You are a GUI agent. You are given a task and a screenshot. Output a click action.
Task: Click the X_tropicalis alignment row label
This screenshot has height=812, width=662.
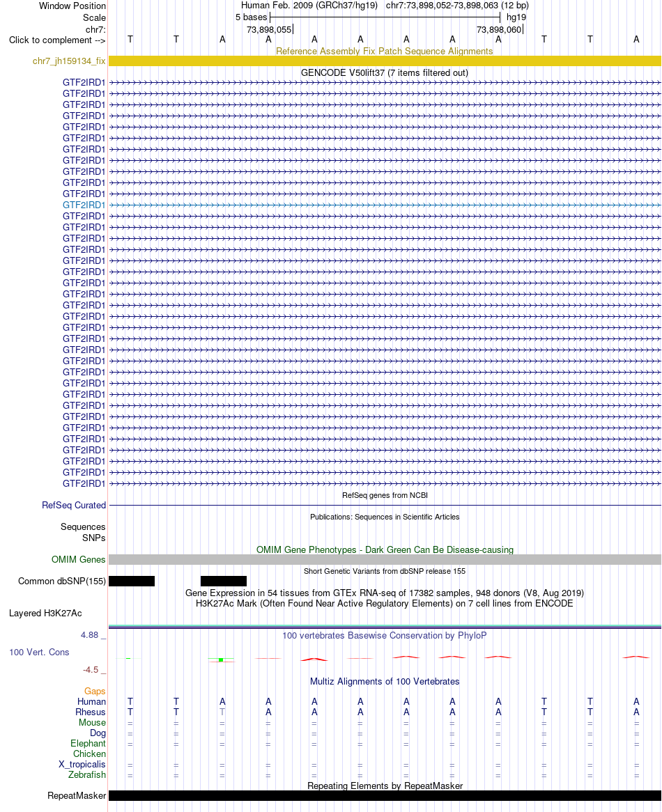pyautogui.click(x=82, y=765)
